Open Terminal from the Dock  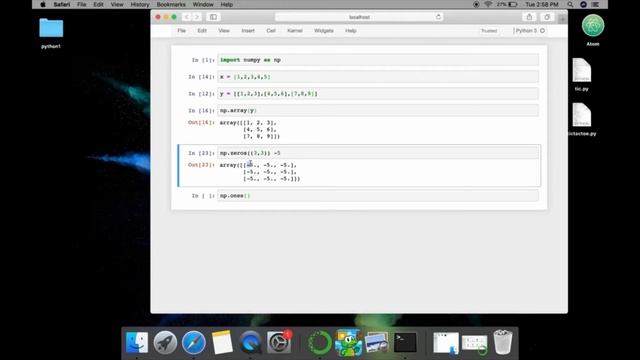coord(405,342)
